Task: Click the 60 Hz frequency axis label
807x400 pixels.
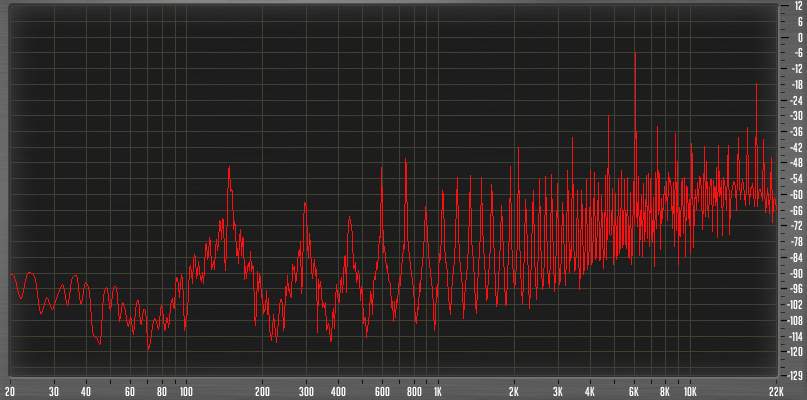Action: [x=130, y=391]
